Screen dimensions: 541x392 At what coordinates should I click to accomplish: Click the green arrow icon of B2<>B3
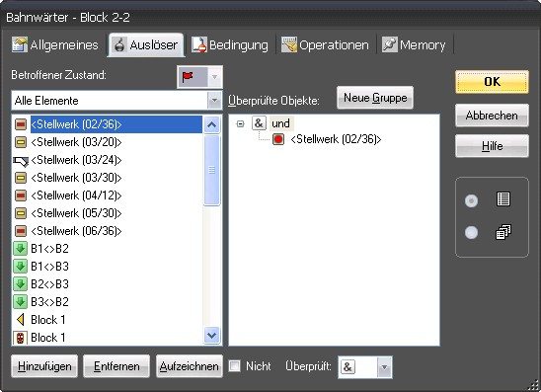coord(21,284)
